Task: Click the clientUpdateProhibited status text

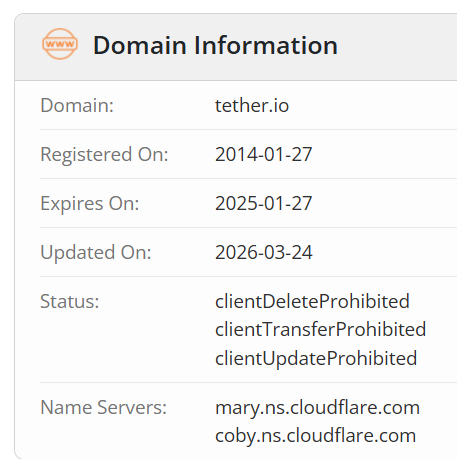Action: pyautogui.click(x=316, y=359)
